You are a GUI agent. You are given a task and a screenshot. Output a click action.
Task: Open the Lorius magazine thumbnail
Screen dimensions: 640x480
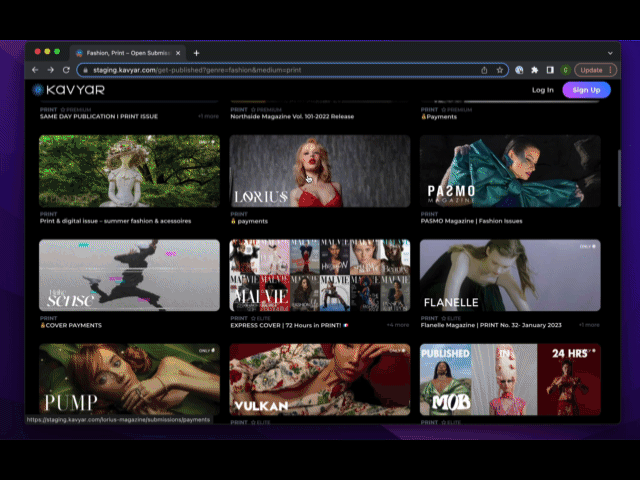pos(320,171)
